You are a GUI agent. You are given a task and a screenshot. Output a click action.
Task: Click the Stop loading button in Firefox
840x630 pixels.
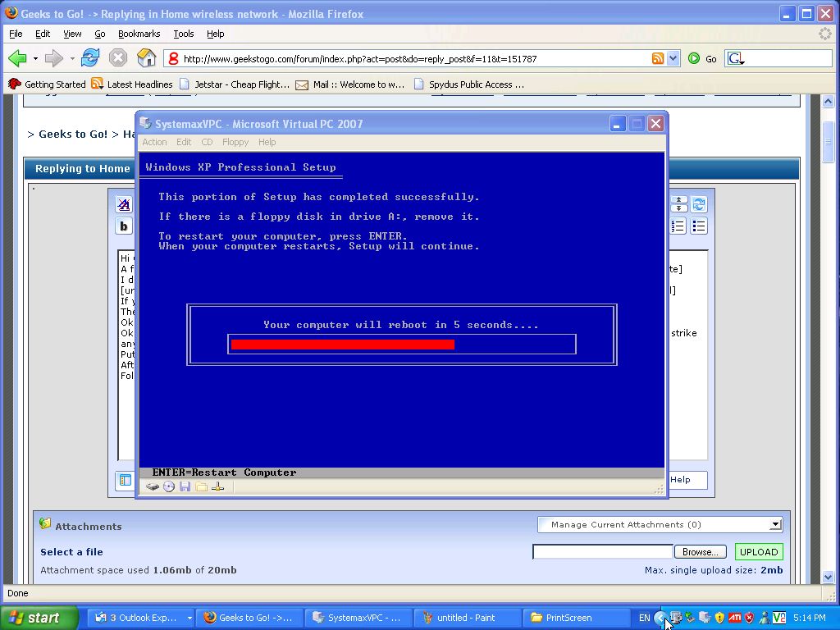(118, 57)
